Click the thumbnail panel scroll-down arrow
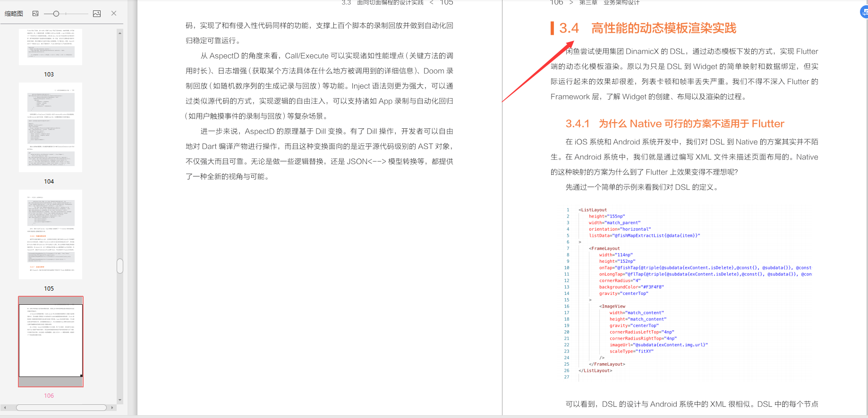This screenshot has width=868, height=418. coord(120,400)
